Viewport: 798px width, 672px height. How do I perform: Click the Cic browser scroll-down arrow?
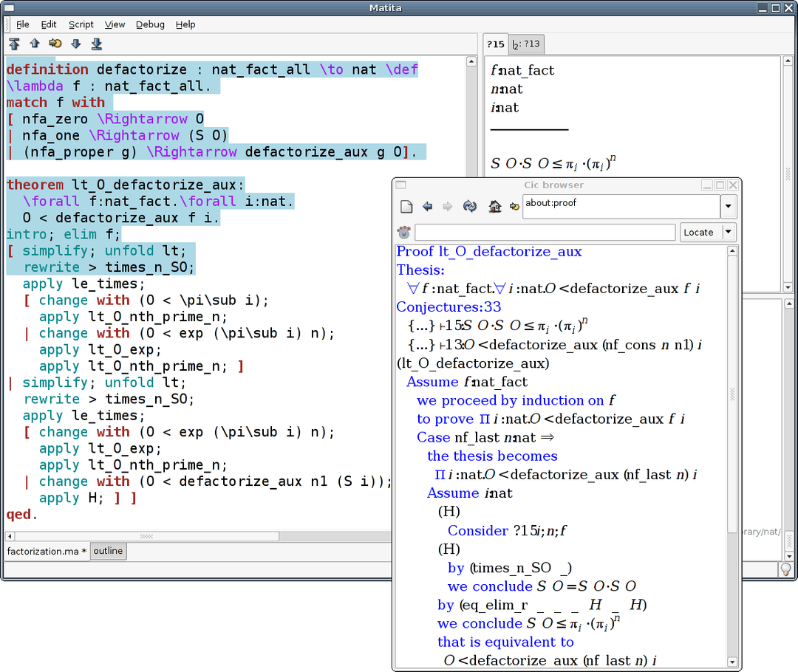point(732,662)
